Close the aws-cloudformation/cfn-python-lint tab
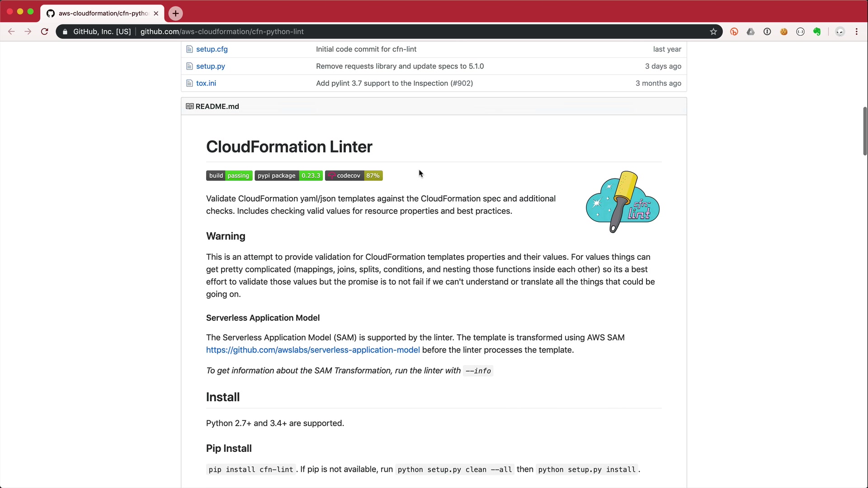The image size is (868, 488). (x=156, y=14)
